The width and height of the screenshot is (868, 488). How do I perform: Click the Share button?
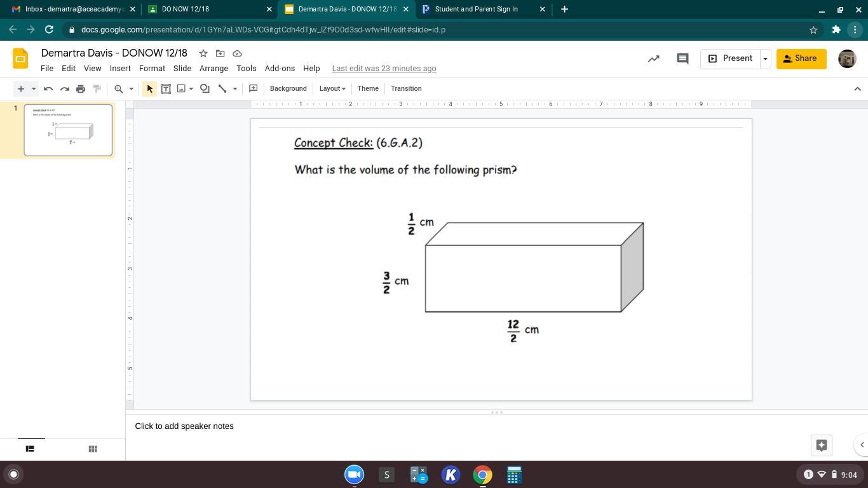point(801,58)
